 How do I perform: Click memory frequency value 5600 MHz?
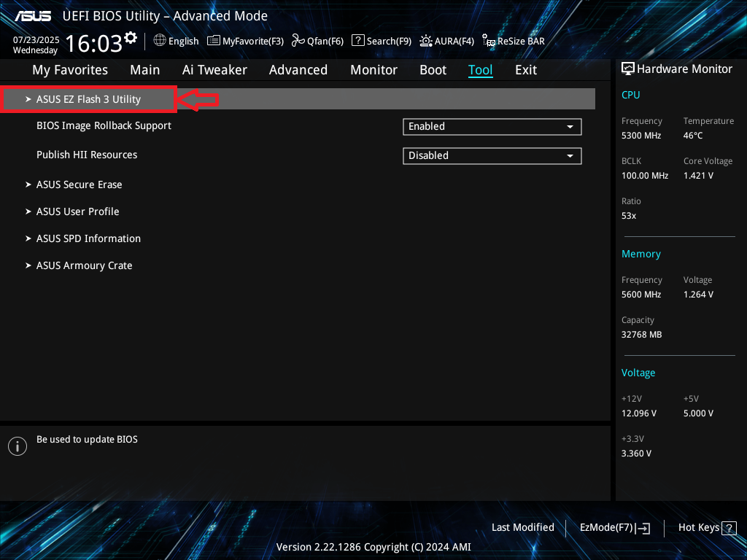(641, 295)
